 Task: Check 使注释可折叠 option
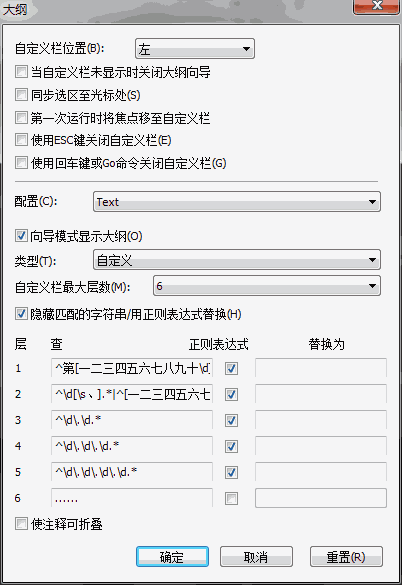coord(21,524)
